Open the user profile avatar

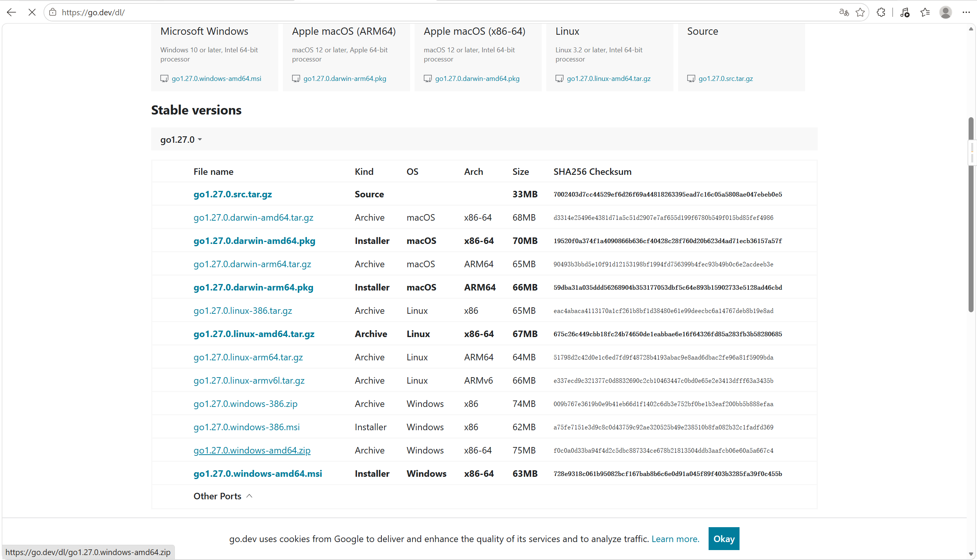click(945, 12)
